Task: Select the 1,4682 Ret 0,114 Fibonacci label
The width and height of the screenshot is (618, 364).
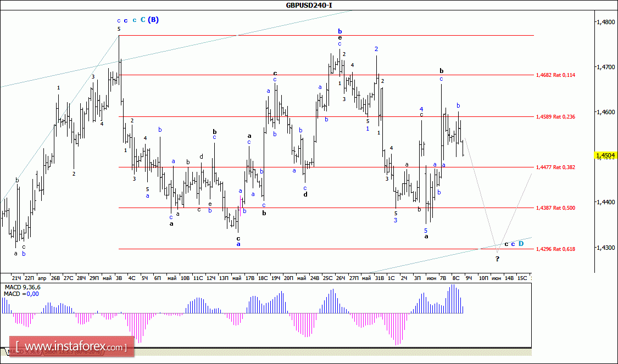Action: click(555, 75)
